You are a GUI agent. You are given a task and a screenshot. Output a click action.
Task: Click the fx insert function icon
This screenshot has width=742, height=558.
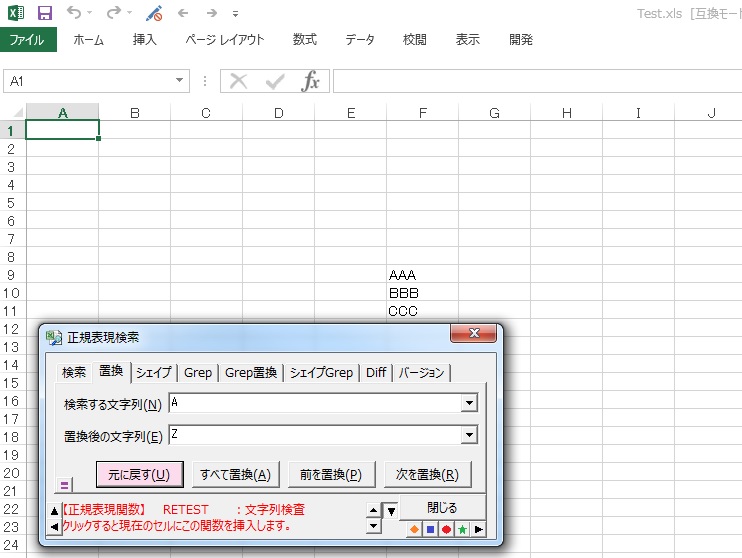pos(311,81)
